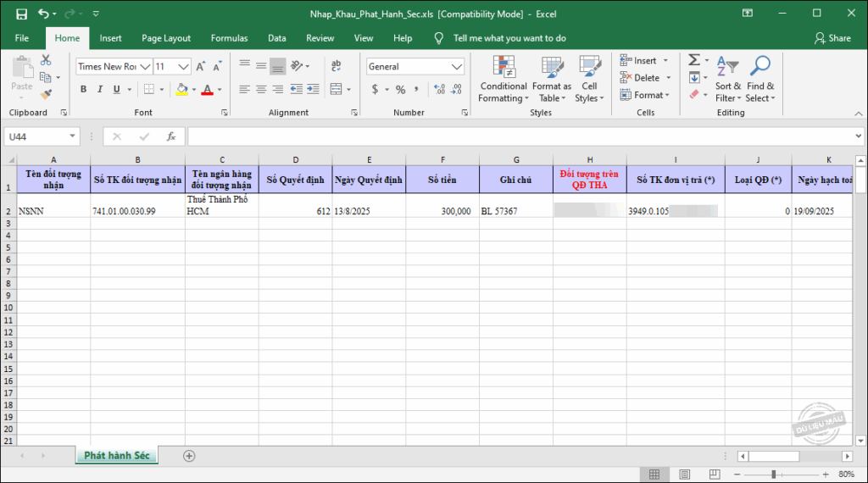Image resolution: width=868 pixels, height=483 pixels.
Task: Click the zoom slider in status bar
Action: (x=772, y=475)
